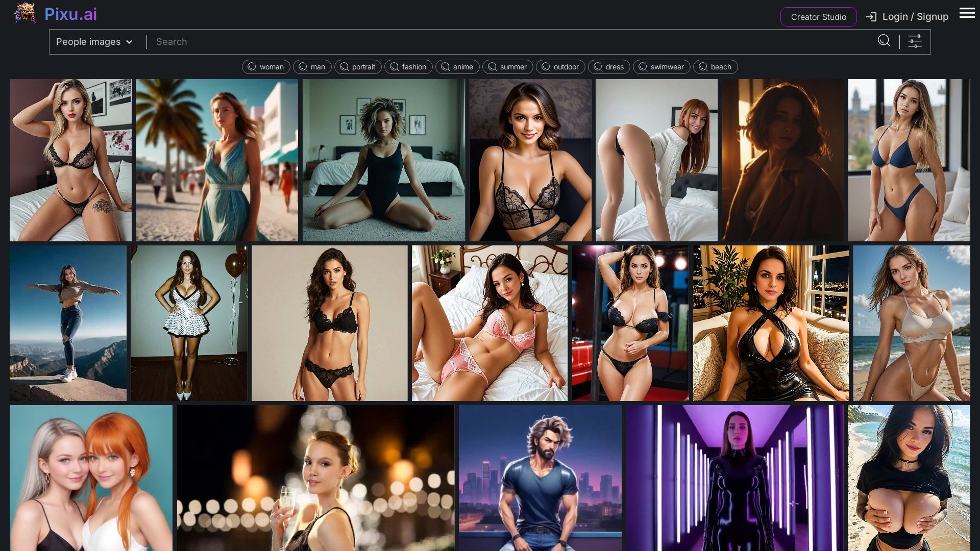Click the Search text field
This screenshot has height=551, width=980.
pos(510,42)
